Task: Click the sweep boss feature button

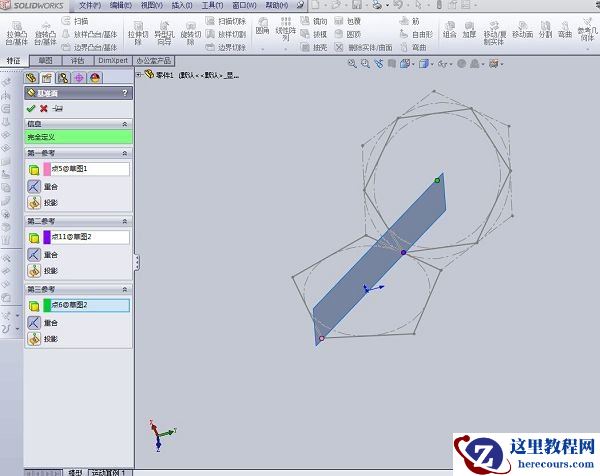Action: coord(80,20)
